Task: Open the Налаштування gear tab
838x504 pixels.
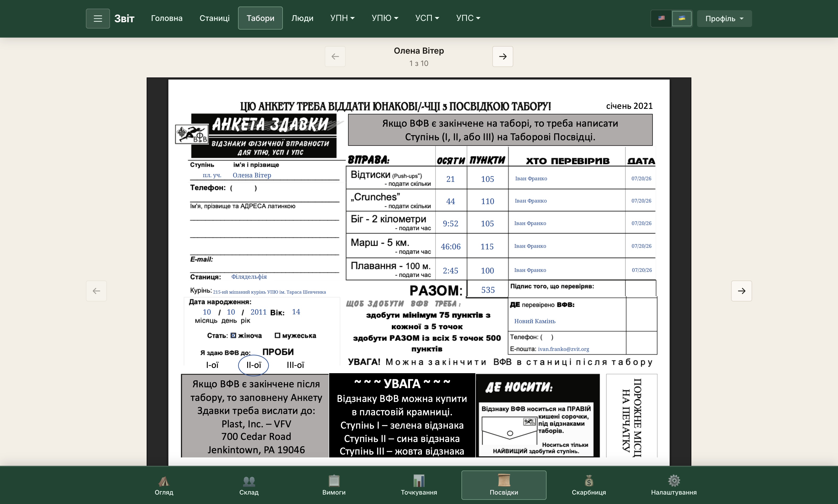Action: [x=674, y=485]
